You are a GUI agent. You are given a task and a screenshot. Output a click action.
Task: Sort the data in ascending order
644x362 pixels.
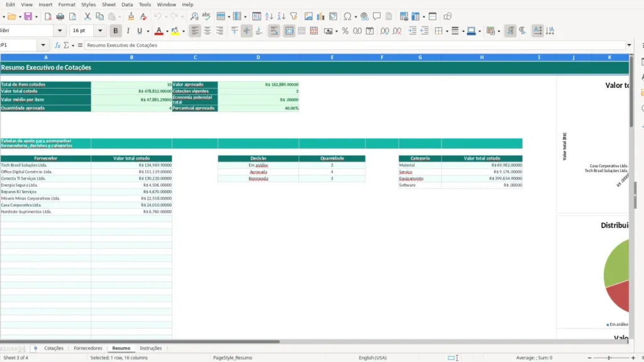[269, 16]
